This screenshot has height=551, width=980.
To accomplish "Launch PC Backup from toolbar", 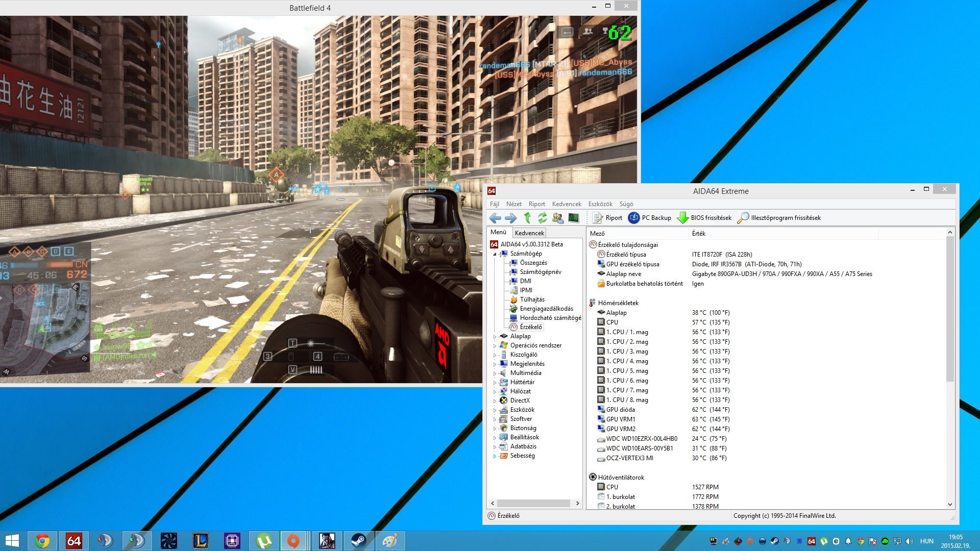I will pos(650,218).
